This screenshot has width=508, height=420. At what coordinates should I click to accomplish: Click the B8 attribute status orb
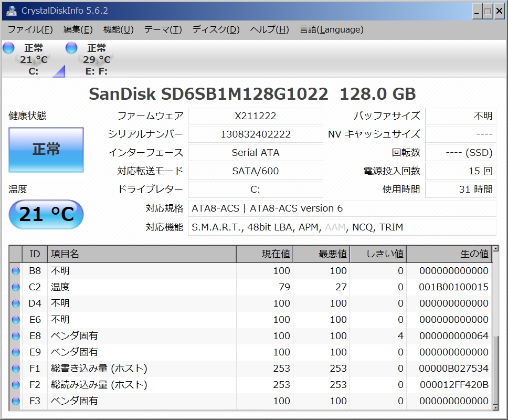click(x=16, y=271)
